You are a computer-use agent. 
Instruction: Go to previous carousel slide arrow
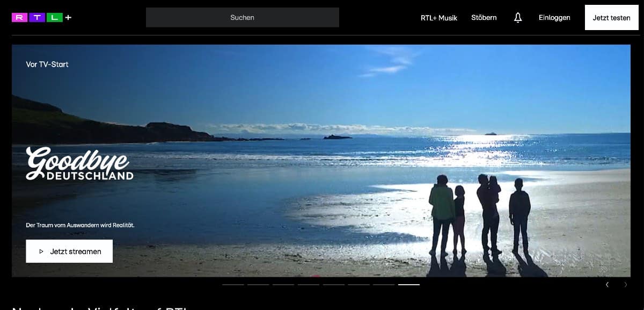pyautogui.click(x=607, y=284)
